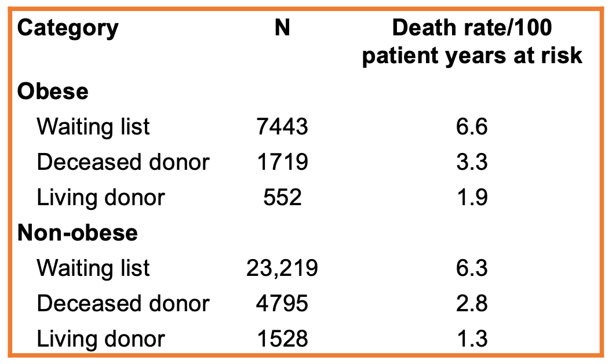Image resolution: width=612 pixels, height=364 pixels.
Task: Select Waiting list label under Obese
Action: (x=93, y=126)
